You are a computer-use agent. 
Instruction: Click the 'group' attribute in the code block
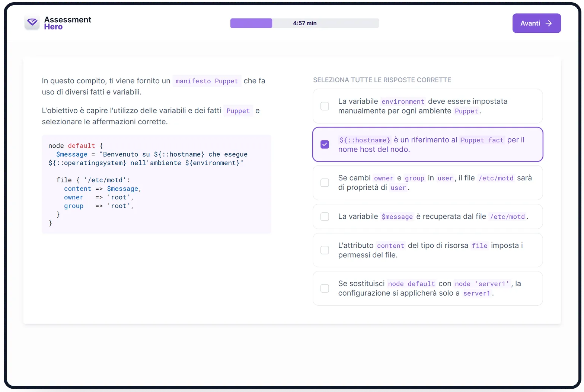74,206
